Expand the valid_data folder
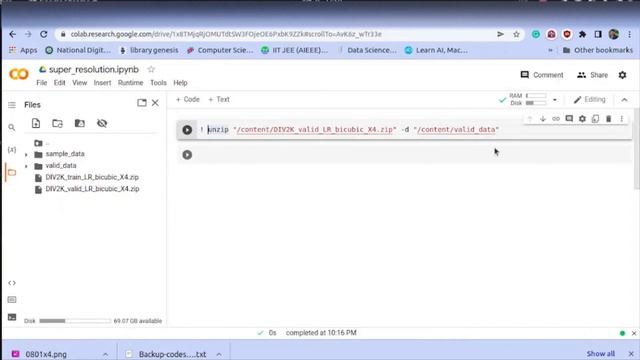 point(26,166)
